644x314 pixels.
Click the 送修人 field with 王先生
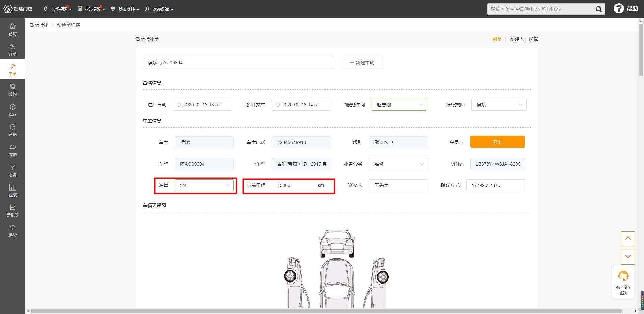(398, 185)
